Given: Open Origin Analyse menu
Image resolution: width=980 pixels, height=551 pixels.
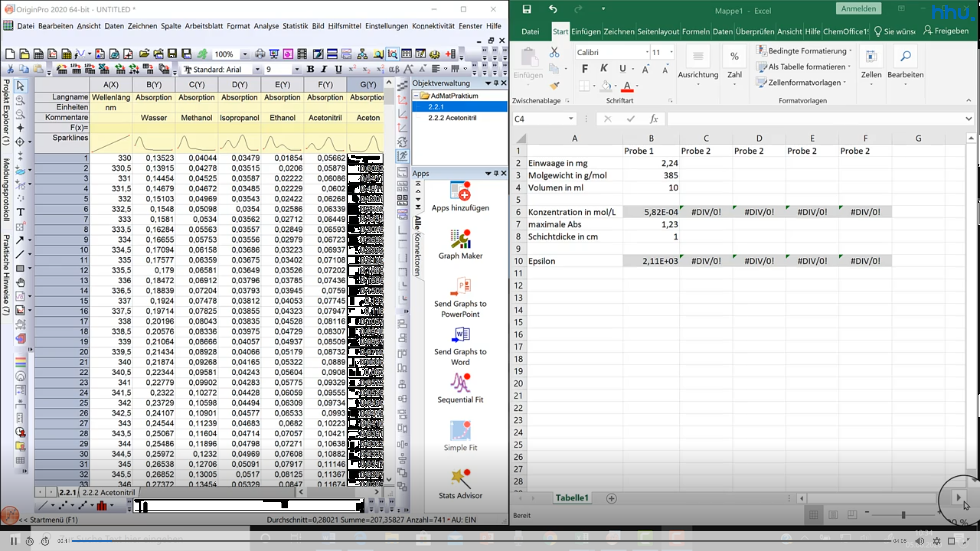Looking at the screenshot, I should [266, 26].
